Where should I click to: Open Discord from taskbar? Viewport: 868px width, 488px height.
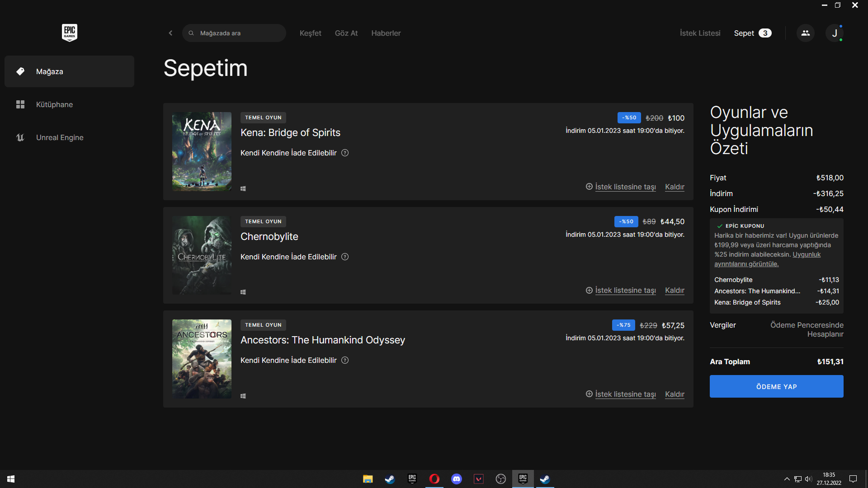[457, 479]
